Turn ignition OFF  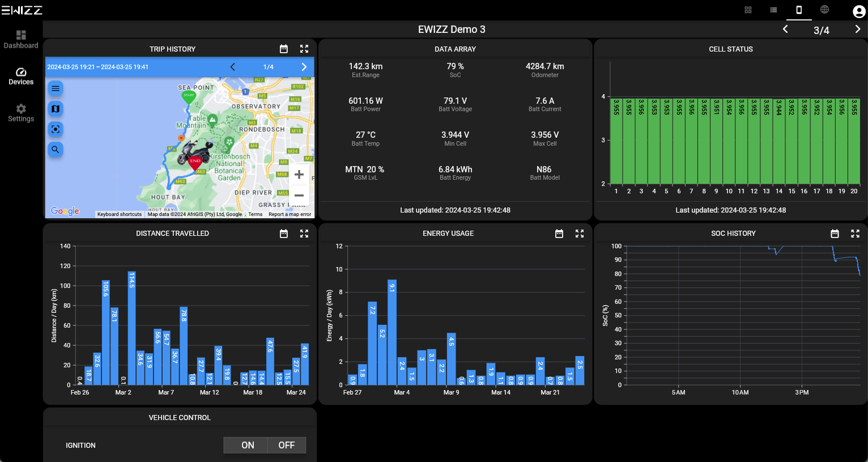[286, 446]
